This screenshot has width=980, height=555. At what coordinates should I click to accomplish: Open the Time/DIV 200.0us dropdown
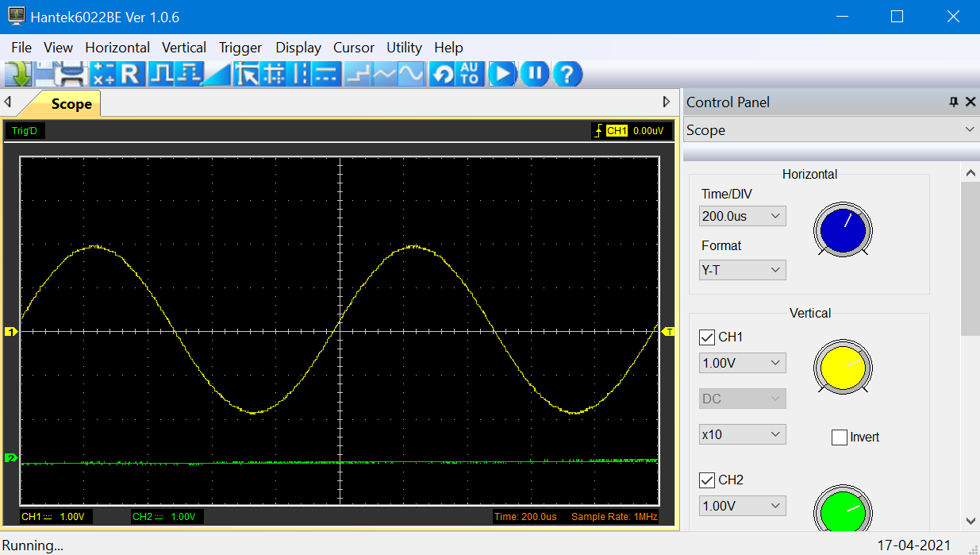(x=743, y=216)
